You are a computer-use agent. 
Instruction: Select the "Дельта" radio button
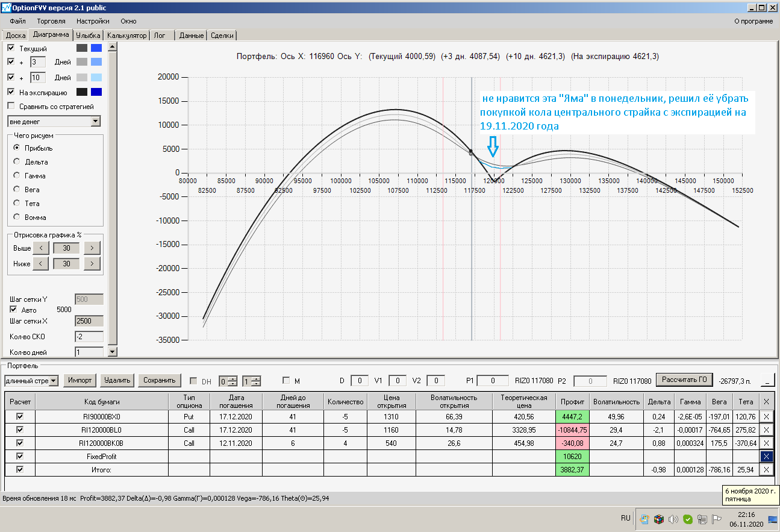[17, 161]
